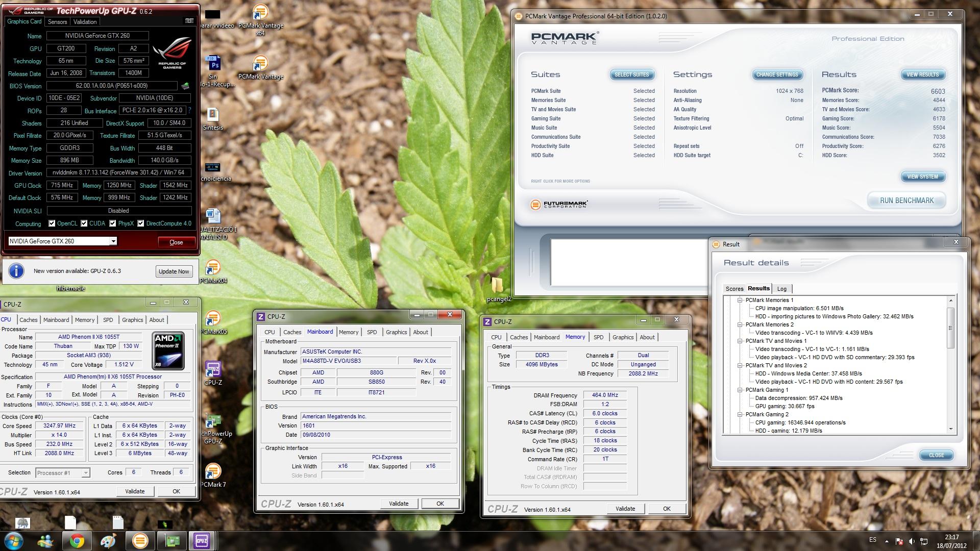Toggle the OpenCL checkbox in GPU-Z
The height and width of the screenshot is (551, 980).
pyautogui.click(x=52, y=223)
